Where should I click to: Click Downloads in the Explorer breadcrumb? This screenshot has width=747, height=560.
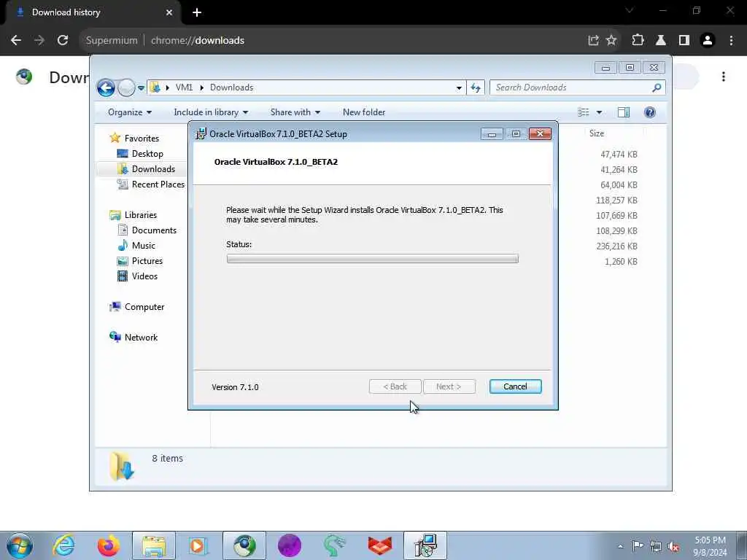(x=231, y=87)
